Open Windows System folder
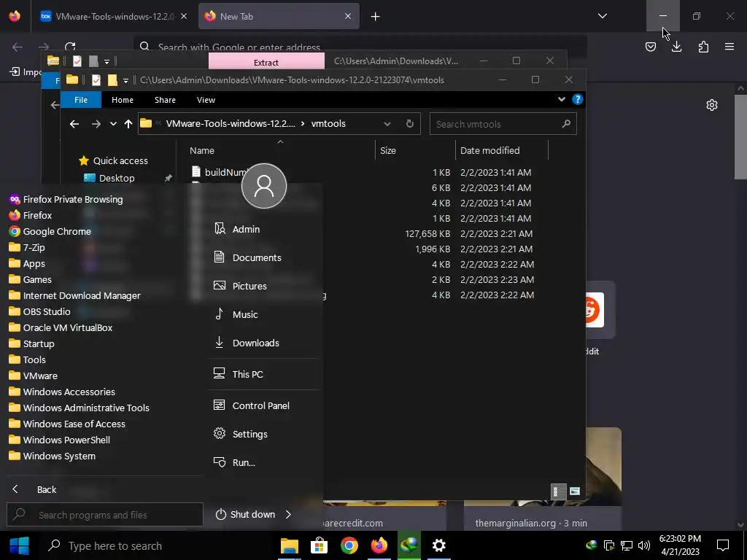The image size is (747, 560). click(x=53, y=456)
